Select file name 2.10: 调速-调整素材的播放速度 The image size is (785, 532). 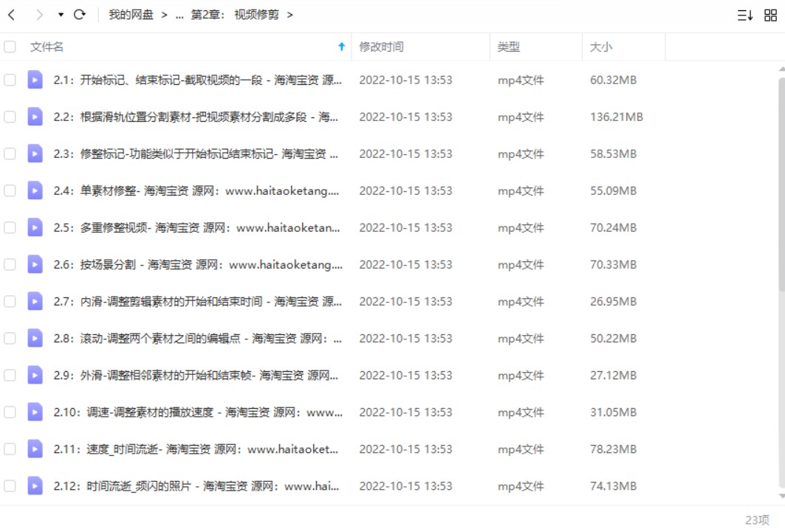click(x=198, y=412)
